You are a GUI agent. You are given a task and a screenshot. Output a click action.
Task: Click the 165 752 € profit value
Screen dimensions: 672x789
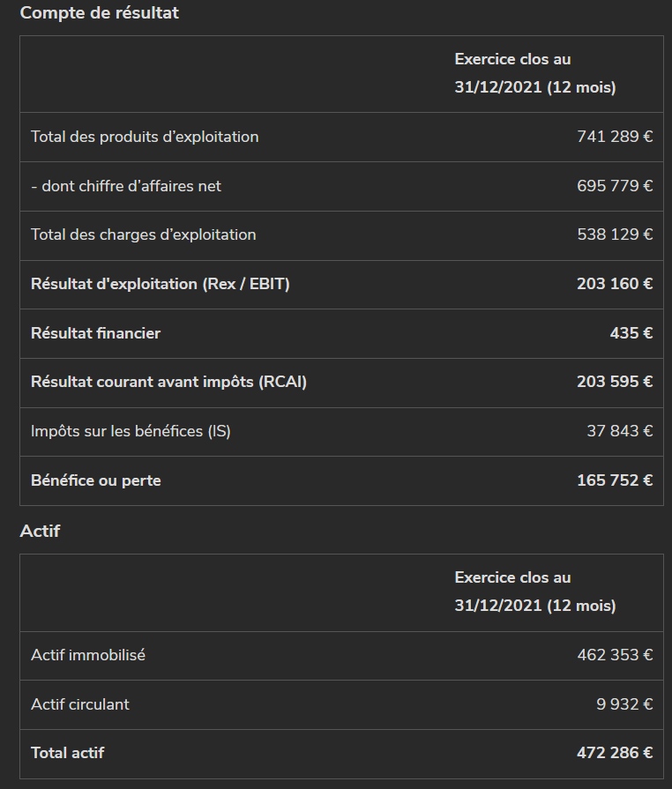pyautogui.click(x=615, y=480)
